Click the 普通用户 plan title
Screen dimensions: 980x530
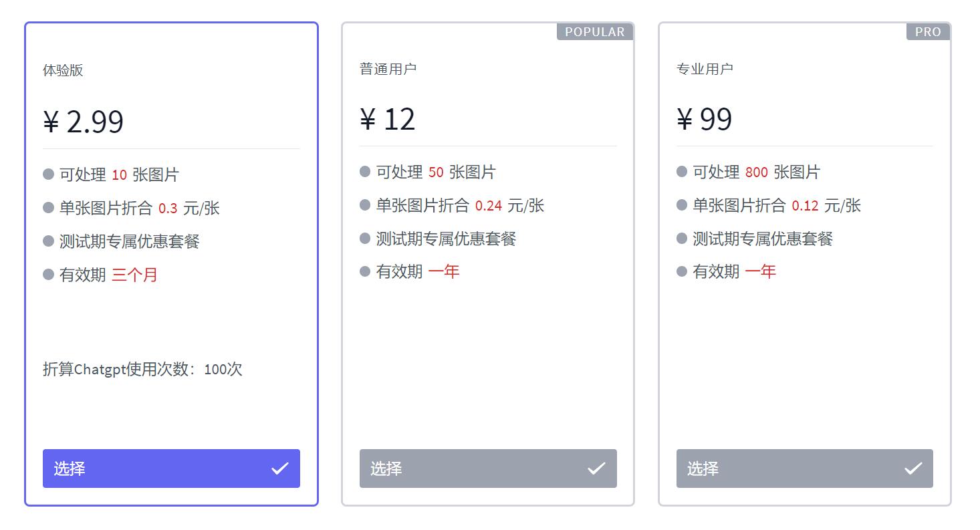click(388, 68)
